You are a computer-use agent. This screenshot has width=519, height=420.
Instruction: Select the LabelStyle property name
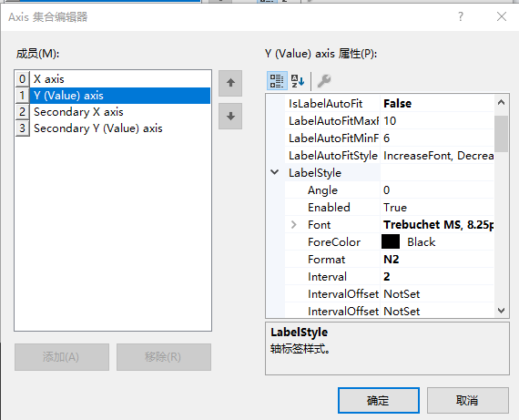coord(315,173)
